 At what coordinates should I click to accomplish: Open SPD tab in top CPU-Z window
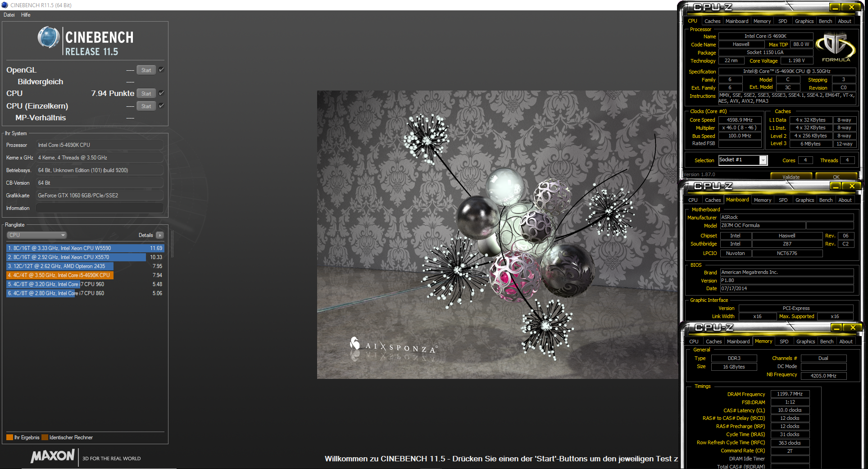click(x=783, y=21)
